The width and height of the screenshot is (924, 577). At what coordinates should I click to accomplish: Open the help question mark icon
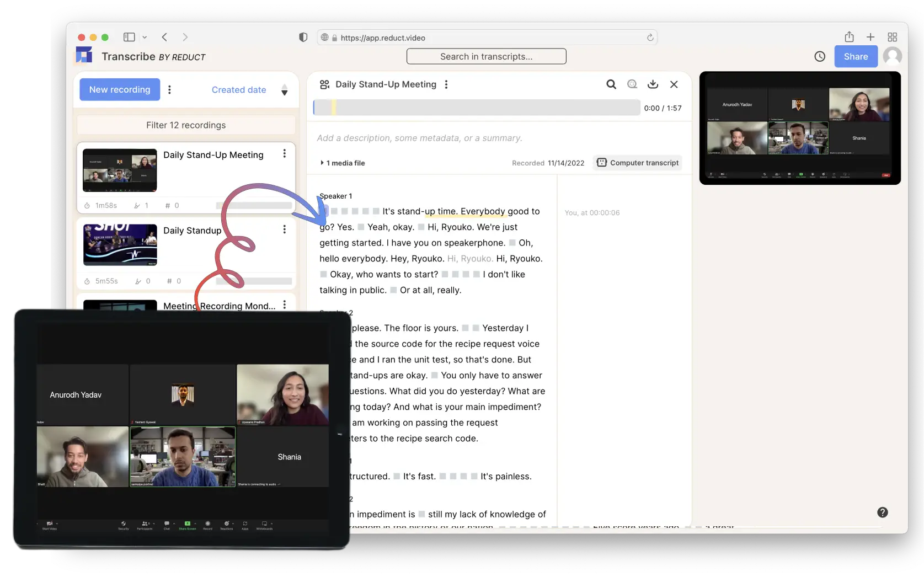pyautogui.click(x=883, y=512)
